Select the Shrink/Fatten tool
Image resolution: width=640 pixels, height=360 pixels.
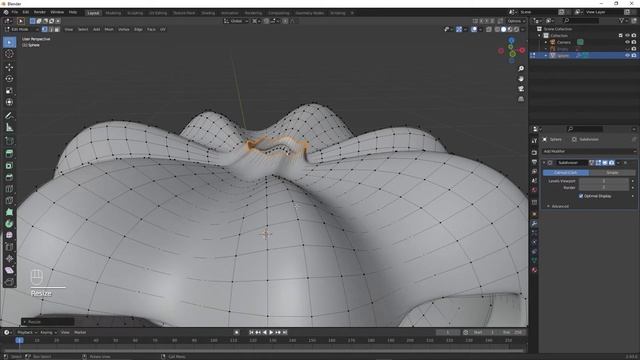[9, 258]
